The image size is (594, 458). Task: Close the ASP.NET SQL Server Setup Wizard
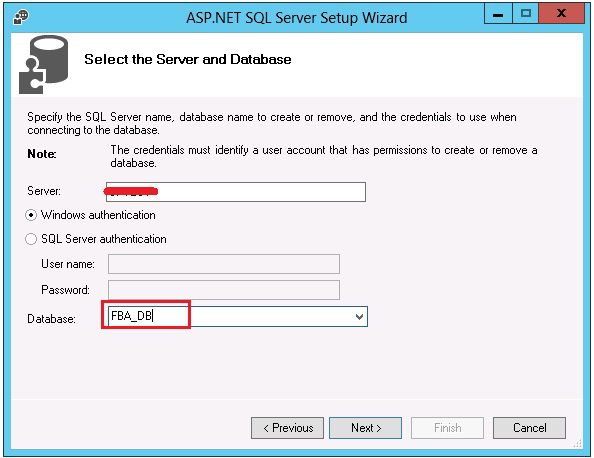[562, 14]
